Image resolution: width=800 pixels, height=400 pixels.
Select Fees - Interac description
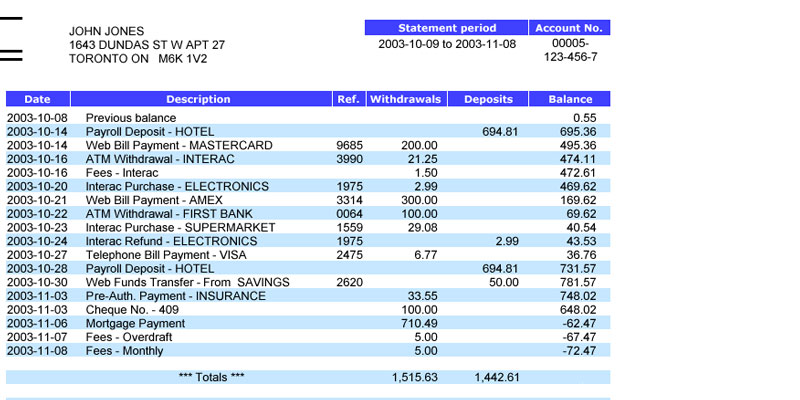(122, 173)
